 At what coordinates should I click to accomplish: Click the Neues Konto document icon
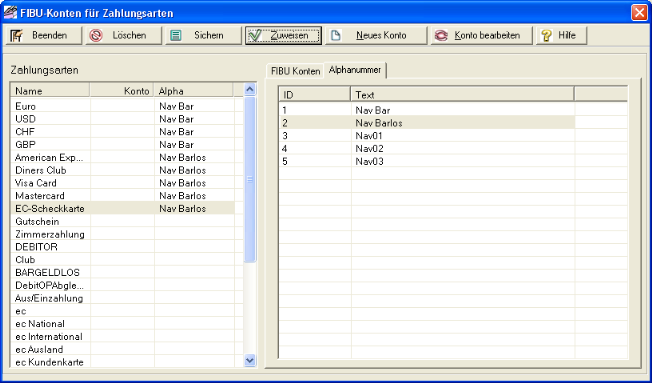(x=336, y=36)
